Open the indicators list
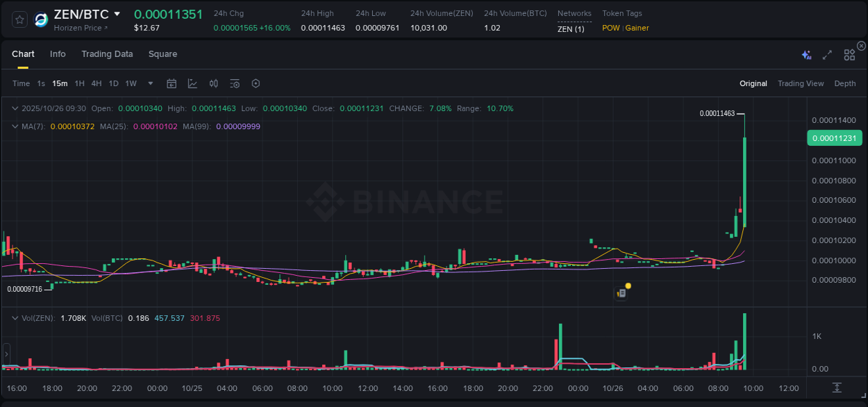Viewport: 868px width, 407px height. click(234, 83)
